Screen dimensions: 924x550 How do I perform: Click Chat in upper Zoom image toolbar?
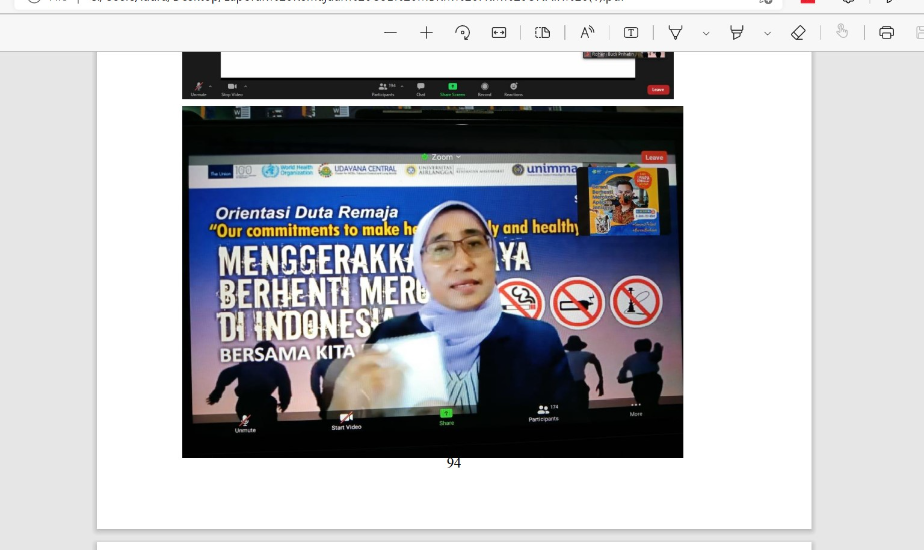421,90
